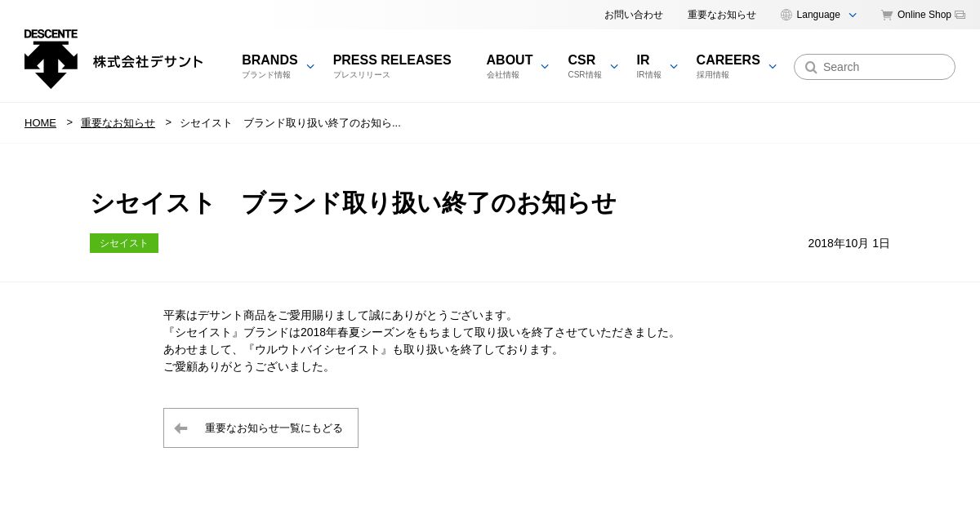Go to the Online Shop

pyautogui.click(x=924, y=15)
